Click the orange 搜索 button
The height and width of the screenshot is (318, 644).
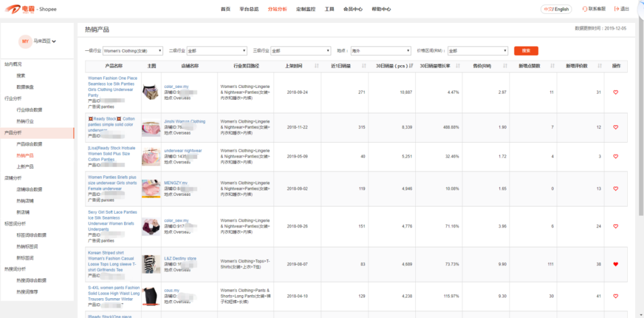526,51
